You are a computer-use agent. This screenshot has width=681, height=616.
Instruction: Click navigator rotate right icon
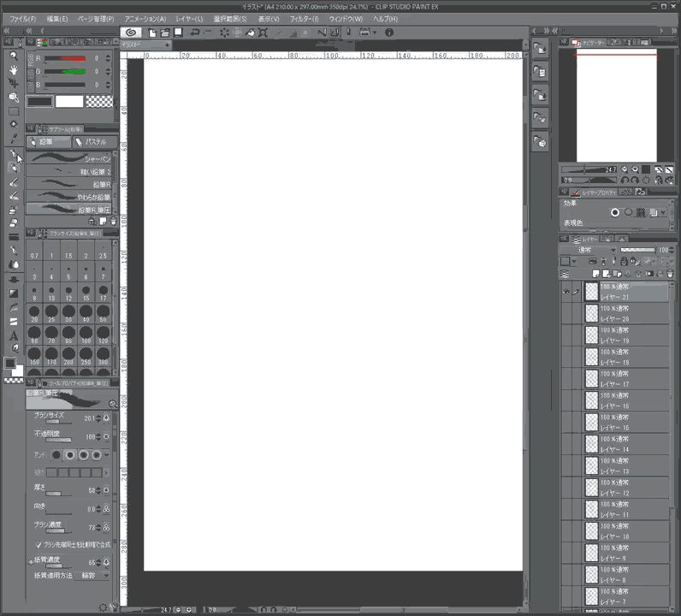pos(635,180)
